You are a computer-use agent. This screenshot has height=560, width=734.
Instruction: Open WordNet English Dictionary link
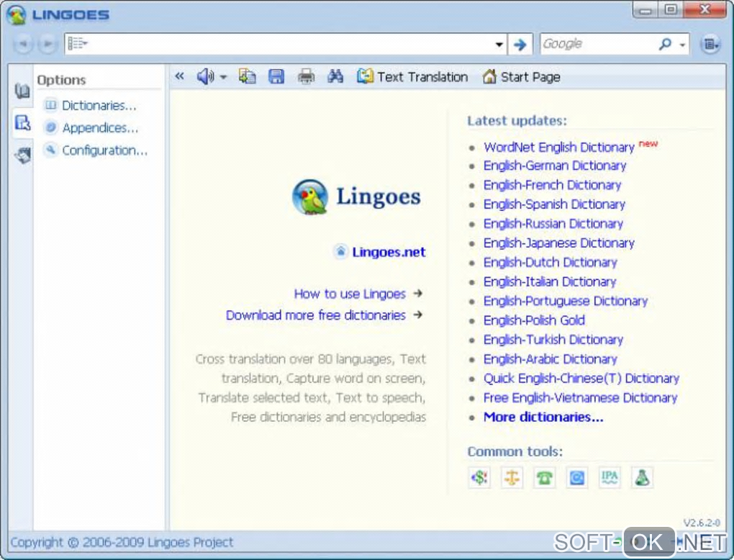pyautogui.click(x=559, y=147)
